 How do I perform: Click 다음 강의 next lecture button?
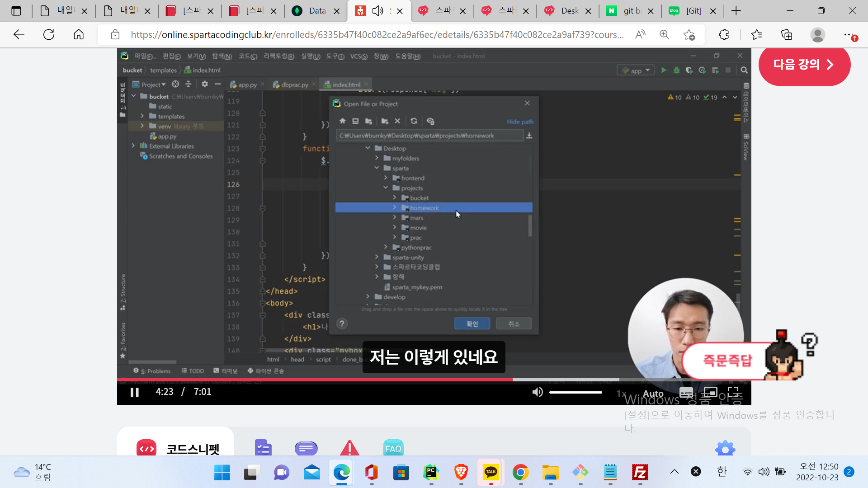tap(804, 65)
